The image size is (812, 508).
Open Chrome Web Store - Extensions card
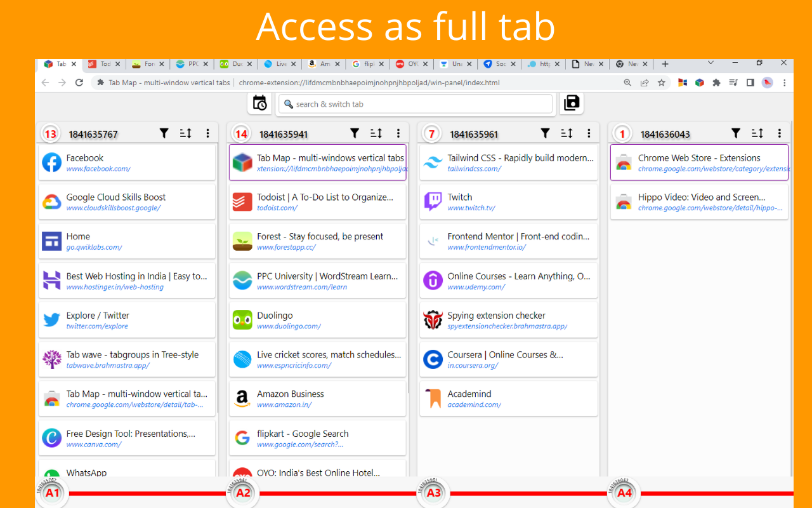699,163
